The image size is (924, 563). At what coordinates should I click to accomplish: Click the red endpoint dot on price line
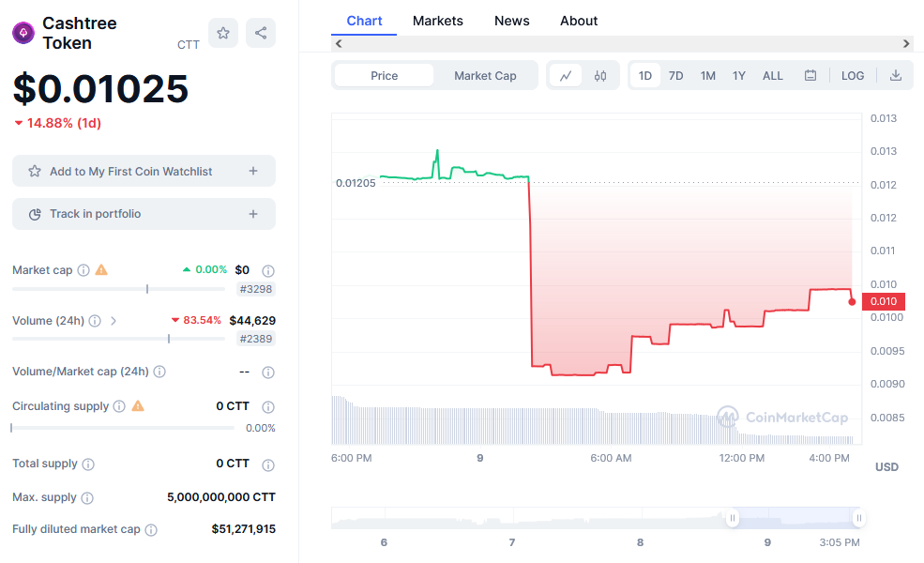[x=852, y=302]
